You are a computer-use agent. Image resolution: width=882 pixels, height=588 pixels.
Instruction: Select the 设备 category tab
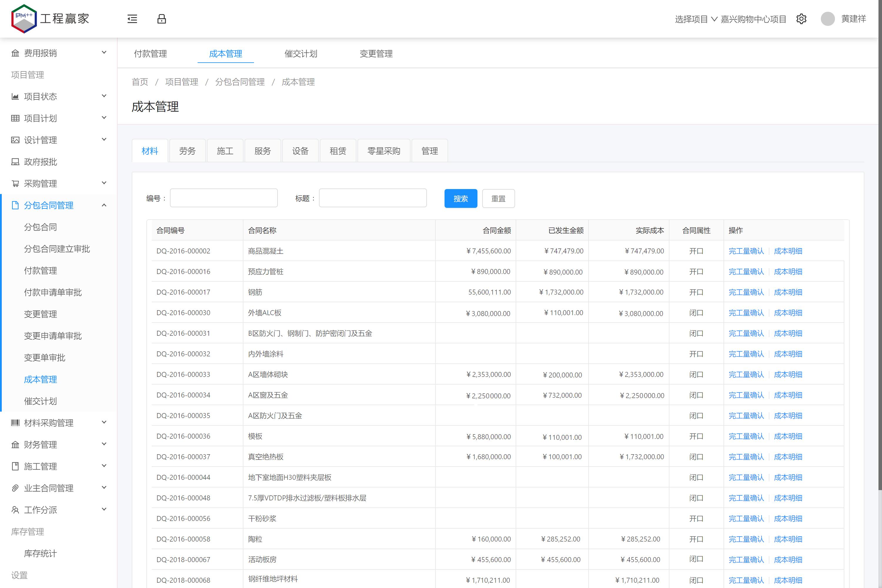(300, 151)
